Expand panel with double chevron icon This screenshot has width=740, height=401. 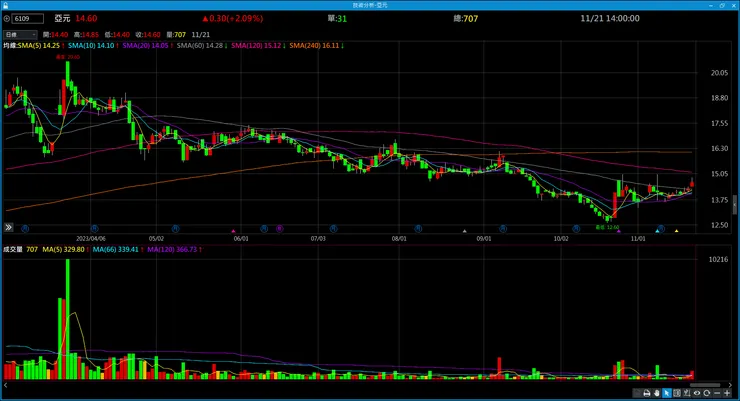8,227
